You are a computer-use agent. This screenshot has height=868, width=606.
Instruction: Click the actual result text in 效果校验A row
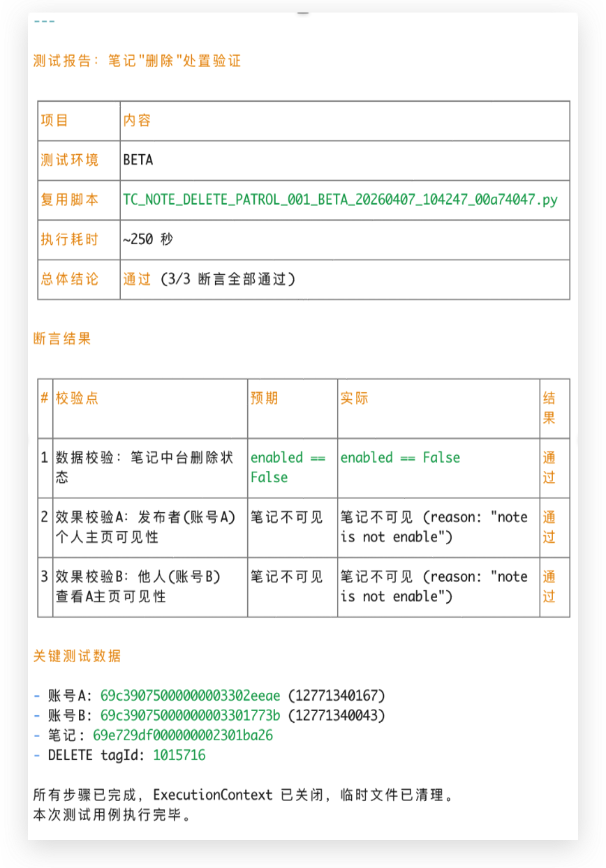(434, 527)
